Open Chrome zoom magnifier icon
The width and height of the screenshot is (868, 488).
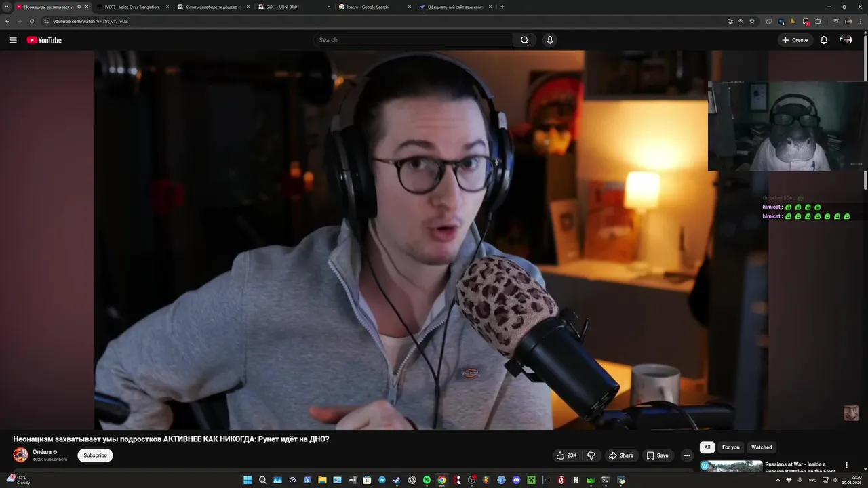point(741,21)
